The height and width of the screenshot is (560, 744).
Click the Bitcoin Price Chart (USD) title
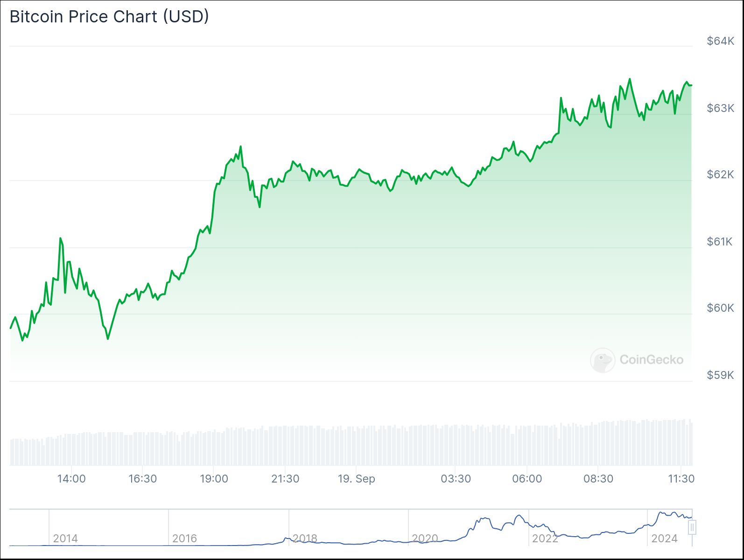[x=109, y=17]
